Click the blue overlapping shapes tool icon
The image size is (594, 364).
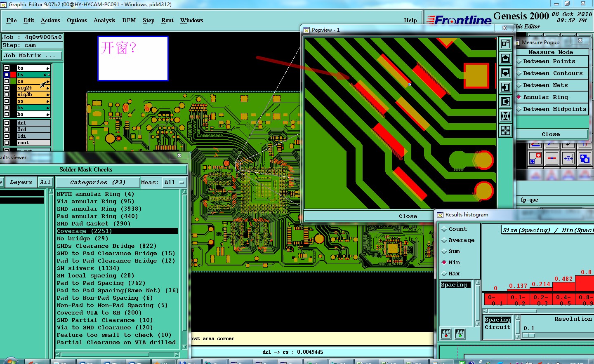585,158
